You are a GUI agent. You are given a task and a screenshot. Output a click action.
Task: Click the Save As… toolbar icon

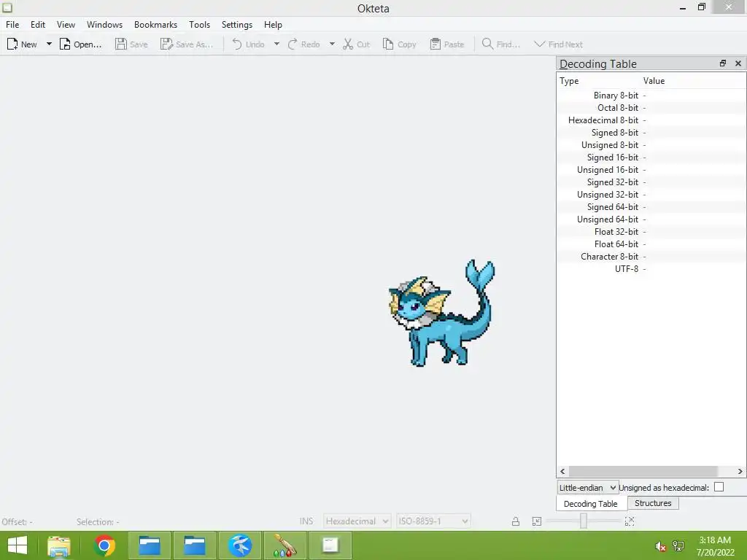(x=166, y=44)
